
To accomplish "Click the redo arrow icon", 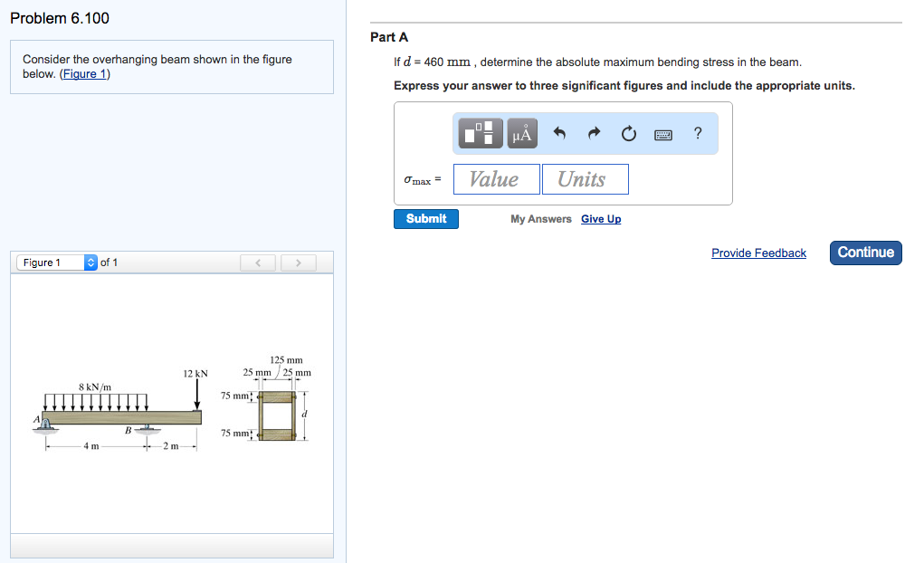I will click(x=594, y=134).
